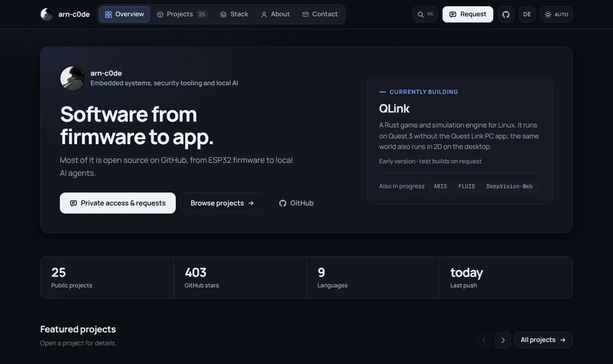Open All projects link

click(543, 340)
